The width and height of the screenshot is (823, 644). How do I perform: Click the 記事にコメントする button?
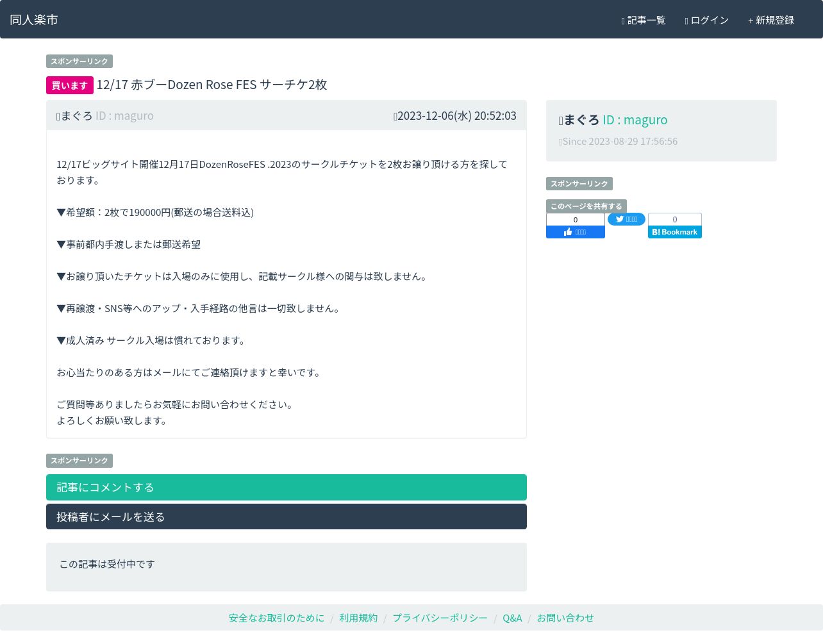287,487
